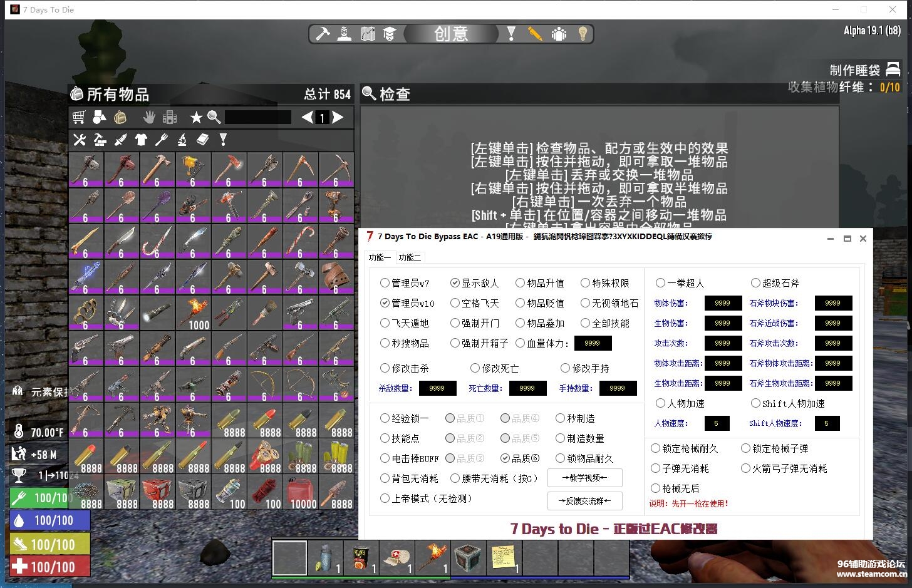The width and height of the screenshot is (912, 588).
Task: Enable 上帝模式（无检测）option
Action: (x=385, y=498)
